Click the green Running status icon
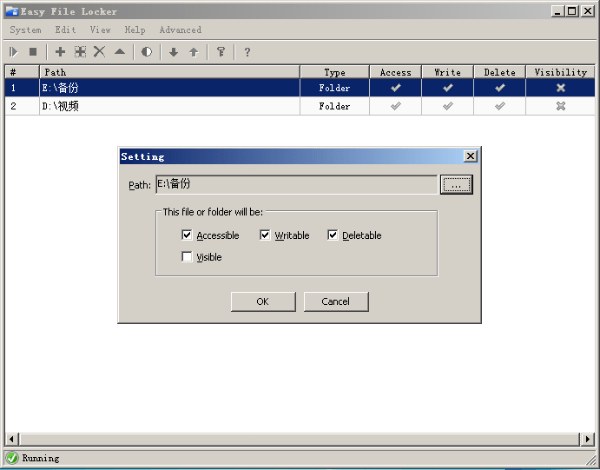 click(12, 458)
